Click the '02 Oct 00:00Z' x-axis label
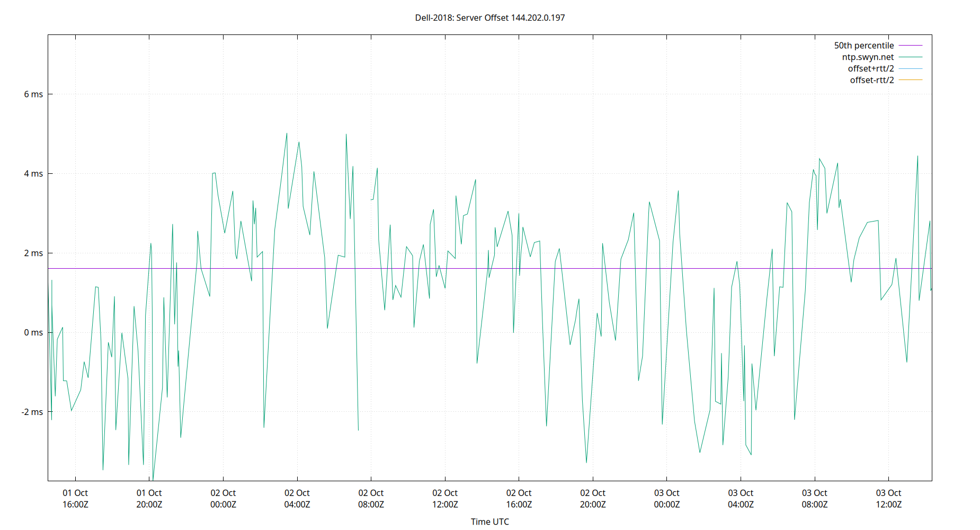This screenshot has height=530, width=980. pos(223,499)
